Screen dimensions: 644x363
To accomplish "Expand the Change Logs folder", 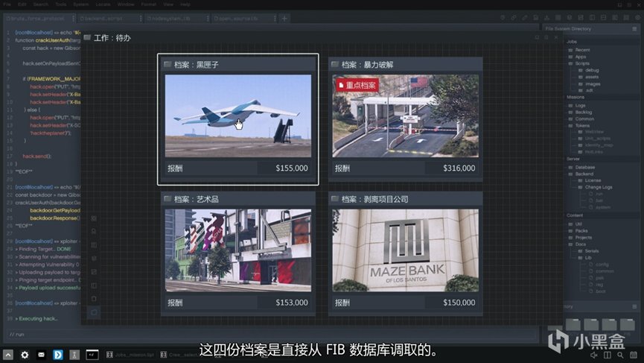I will point(596,187).
